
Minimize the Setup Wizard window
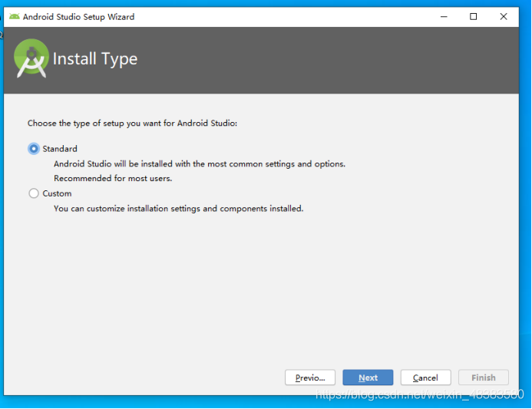tap(444, 17)
